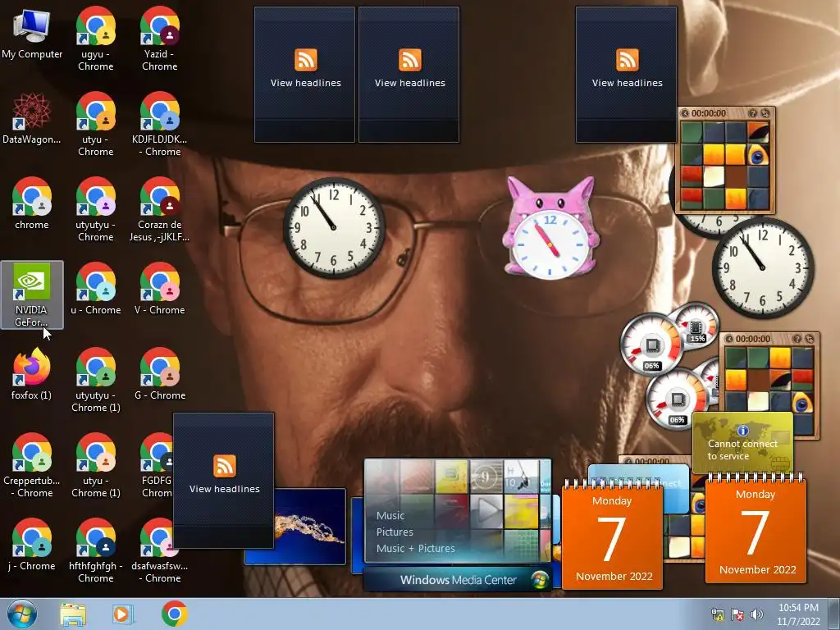Click View headlines on bottom-left feed gadget
Image resolution: width=840 pixels, height=630 pixels.
point(224,489)
